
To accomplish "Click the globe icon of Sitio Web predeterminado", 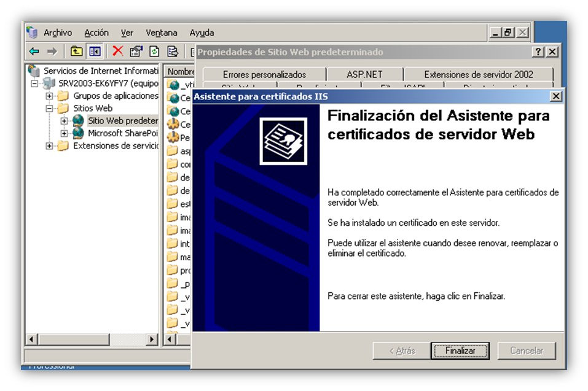I will coord(78,120).
